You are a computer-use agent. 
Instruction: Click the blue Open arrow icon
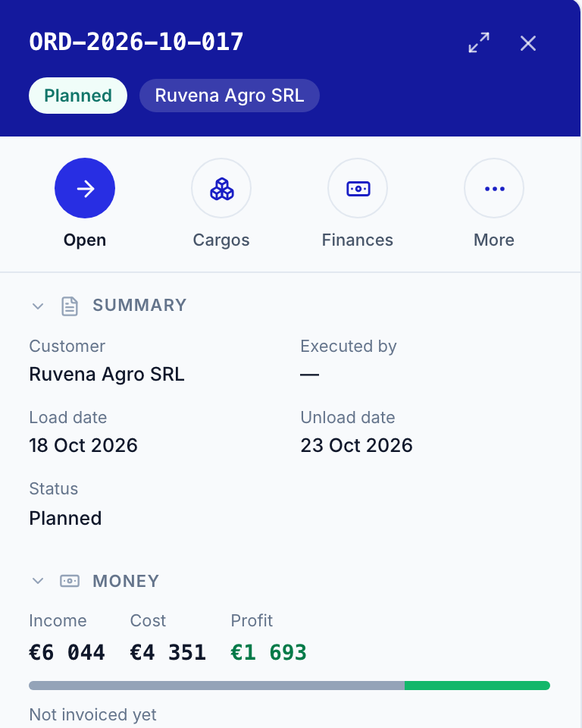pos(85,188)
